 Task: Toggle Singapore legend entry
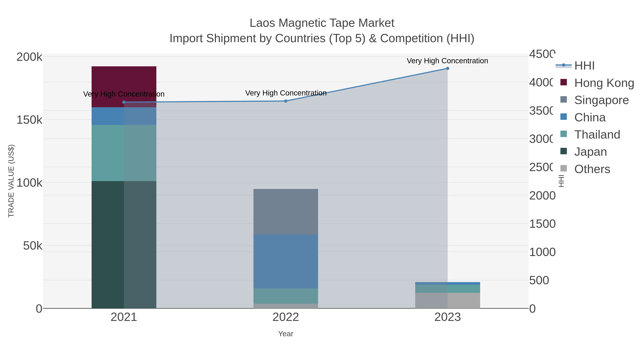pyautogui.click(x=594, y=100)
